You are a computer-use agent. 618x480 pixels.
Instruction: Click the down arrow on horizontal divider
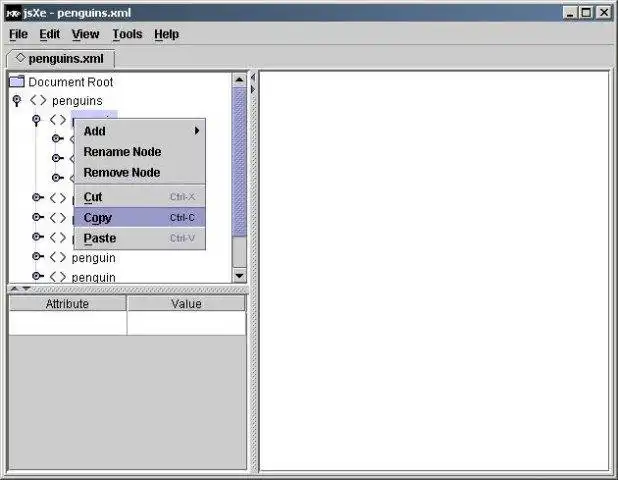click(x=26, y=289)
